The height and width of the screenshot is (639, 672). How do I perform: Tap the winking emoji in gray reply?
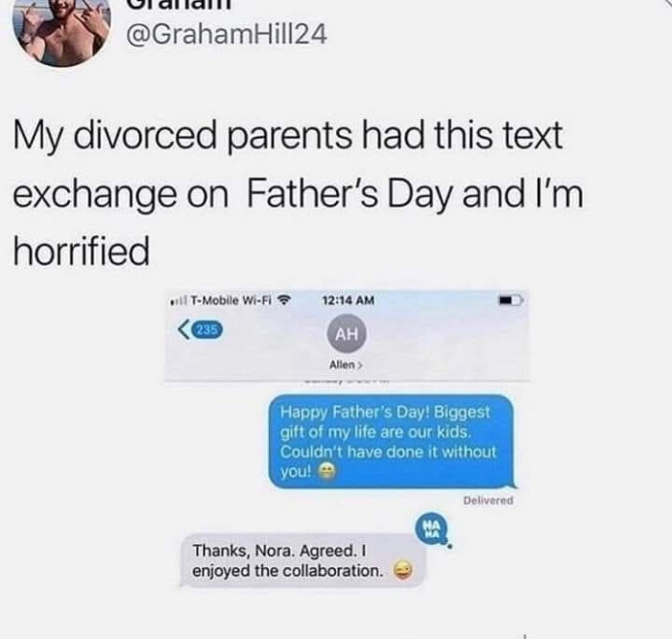pyautogui.click(x=403, y=571)
